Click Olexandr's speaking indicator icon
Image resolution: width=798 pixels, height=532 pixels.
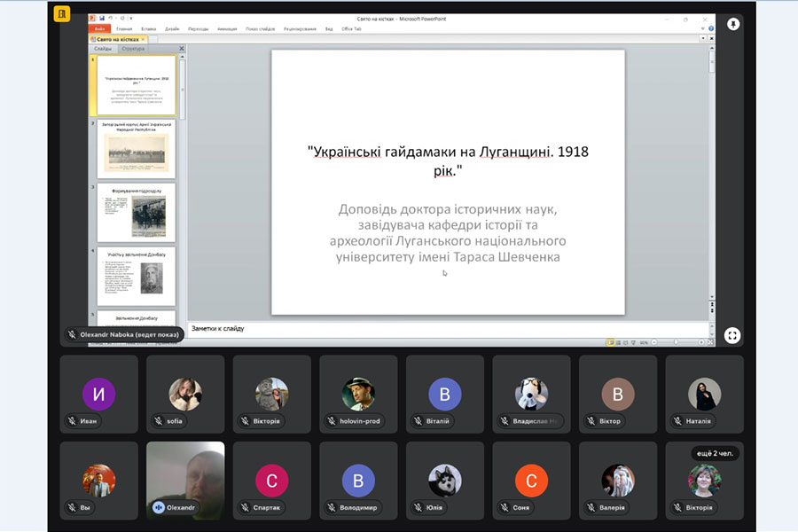click(159, 508)
